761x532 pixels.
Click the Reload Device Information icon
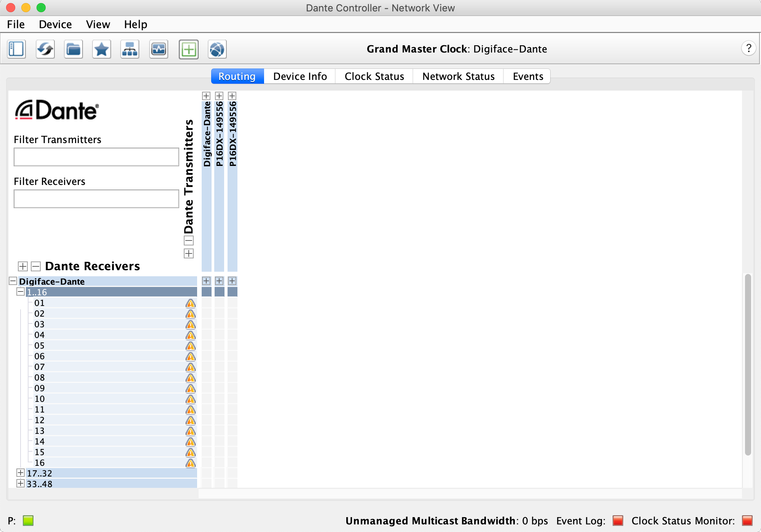coord(45,49)
